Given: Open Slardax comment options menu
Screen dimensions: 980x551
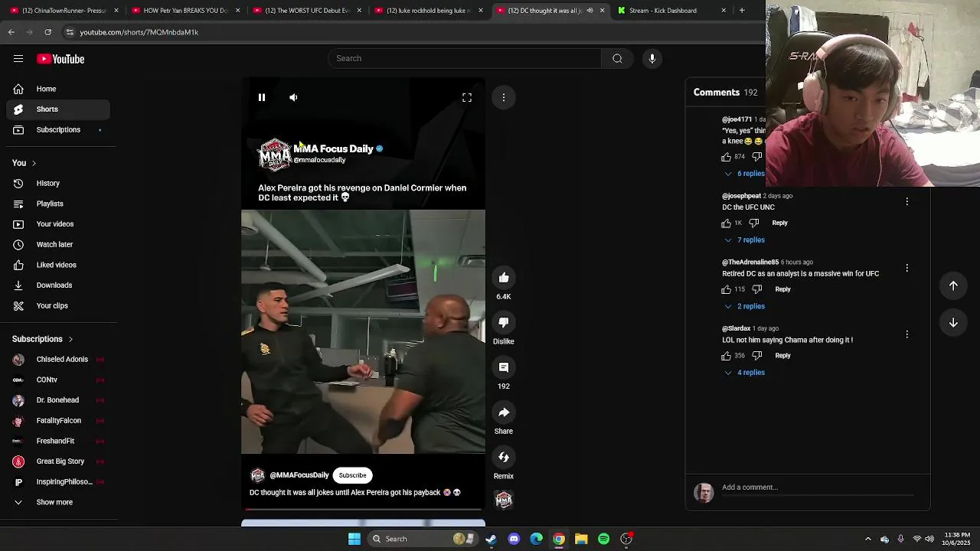Looking at the screenshot, I should click(x=907, y=334).
